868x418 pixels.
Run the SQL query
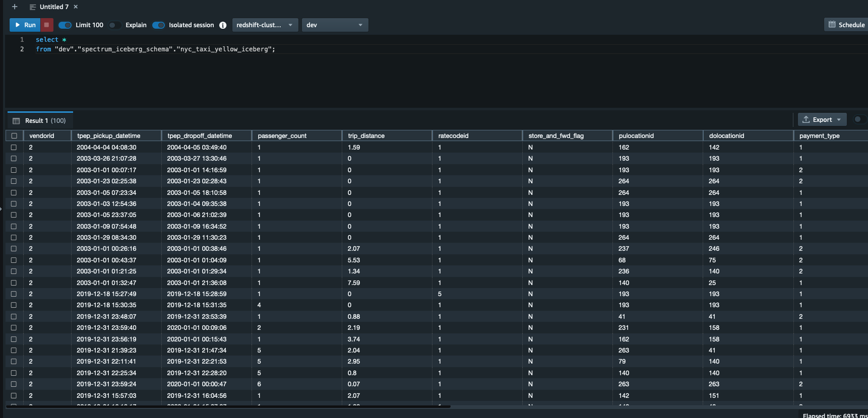25,25
